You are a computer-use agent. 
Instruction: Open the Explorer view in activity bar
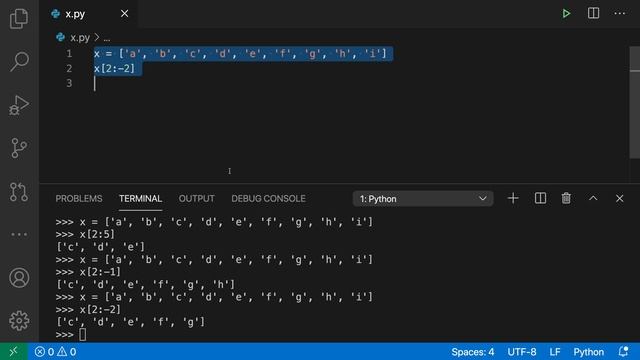pos(19,18)
